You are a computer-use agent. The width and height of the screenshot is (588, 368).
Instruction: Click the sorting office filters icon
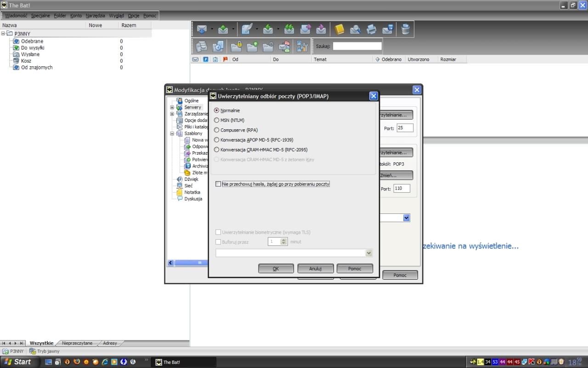click(x=284, y=46)
